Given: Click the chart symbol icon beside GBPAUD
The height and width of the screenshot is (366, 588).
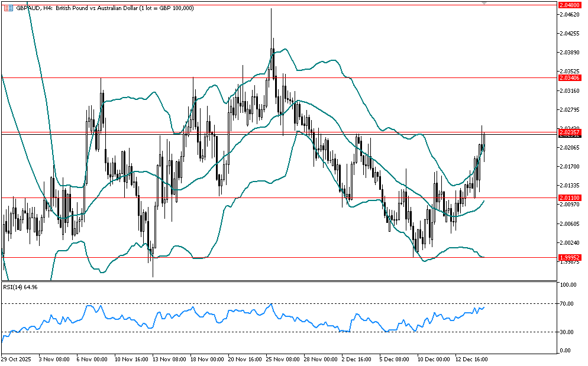Looking at the screenshot, I should pos(8,8).
